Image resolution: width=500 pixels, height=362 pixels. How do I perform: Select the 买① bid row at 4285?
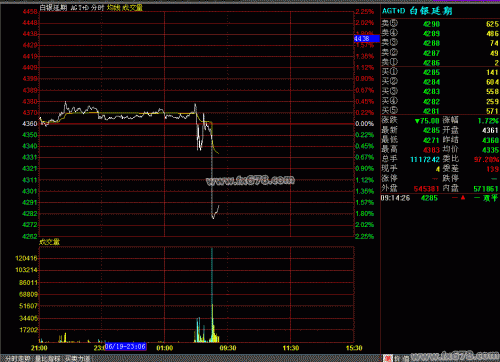click(x=440, y=72)
